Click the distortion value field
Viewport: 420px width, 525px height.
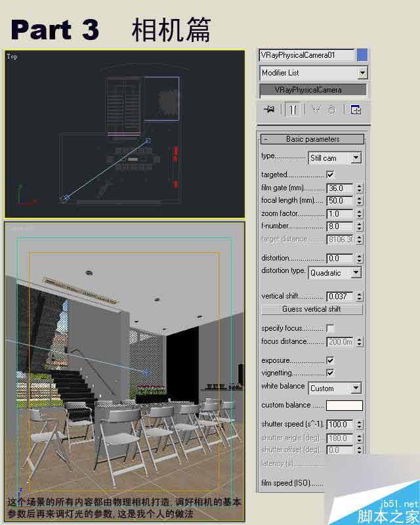[x=340, y=258]
